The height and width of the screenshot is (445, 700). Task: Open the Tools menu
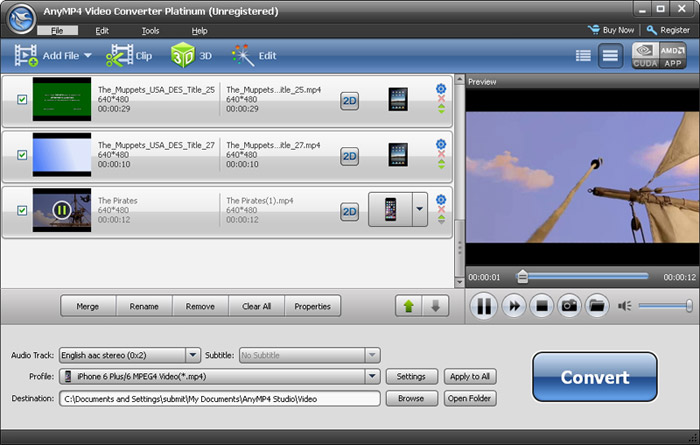[x=150, y=30]
